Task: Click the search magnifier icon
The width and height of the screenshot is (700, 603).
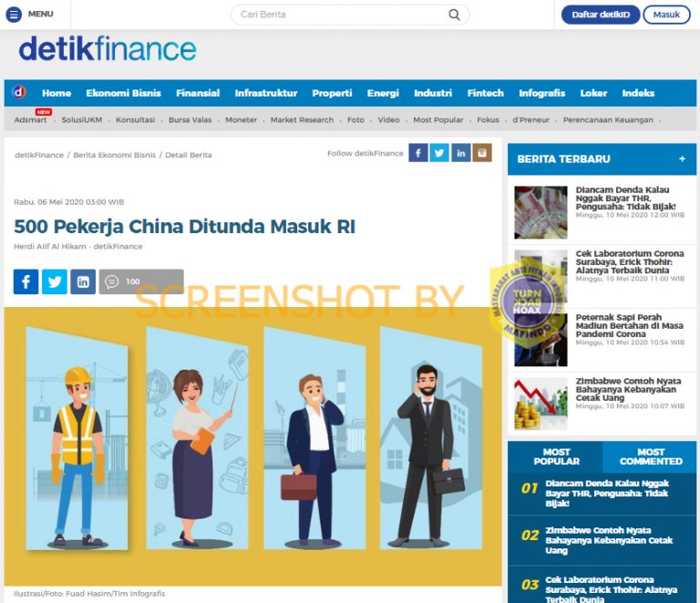Action: [454, 15]
